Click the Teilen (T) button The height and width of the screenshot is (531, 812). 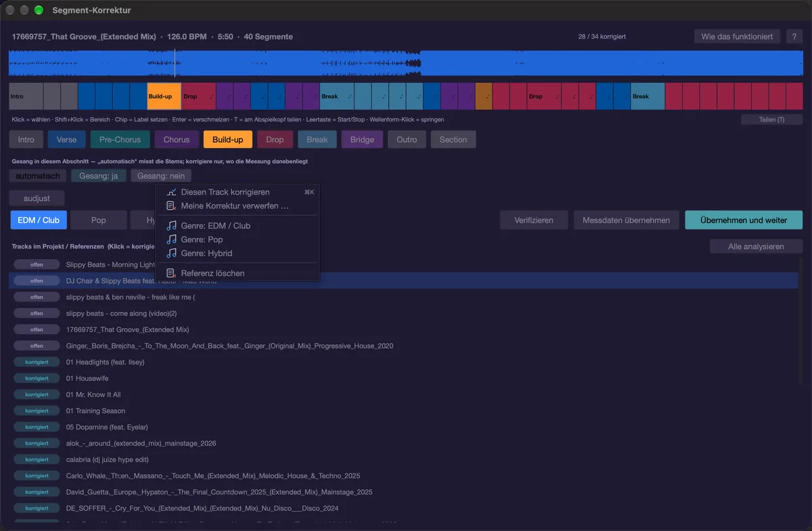click(771, 120)
